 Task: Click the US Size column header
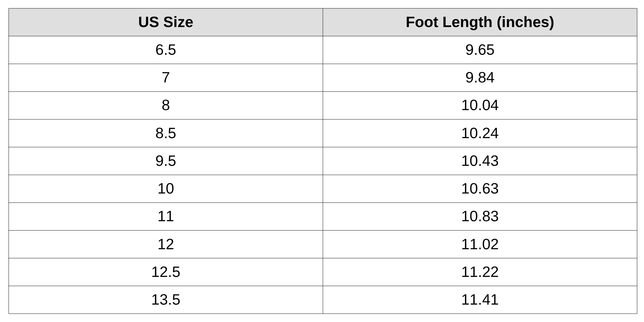point(166,22)
